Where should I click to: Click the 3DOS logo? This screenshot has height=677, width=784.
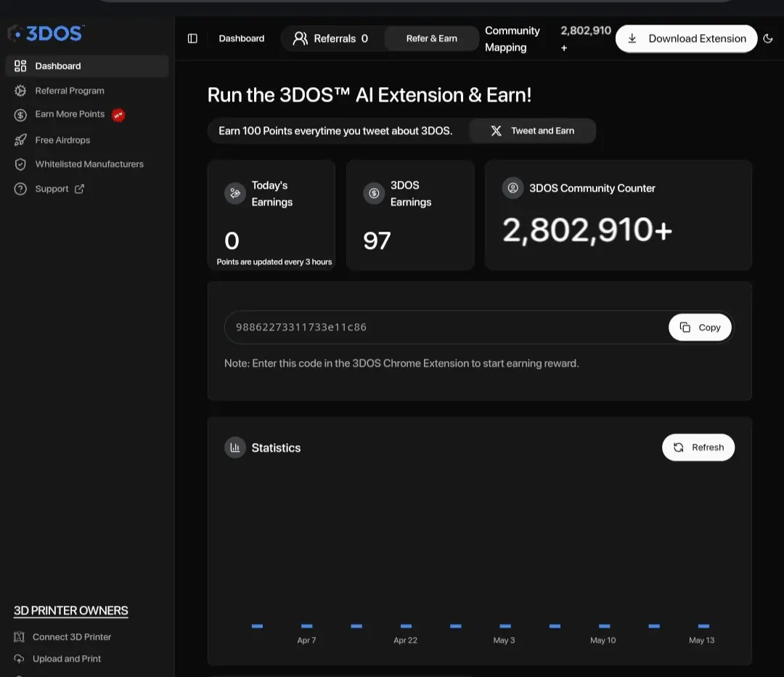point(46,33)
